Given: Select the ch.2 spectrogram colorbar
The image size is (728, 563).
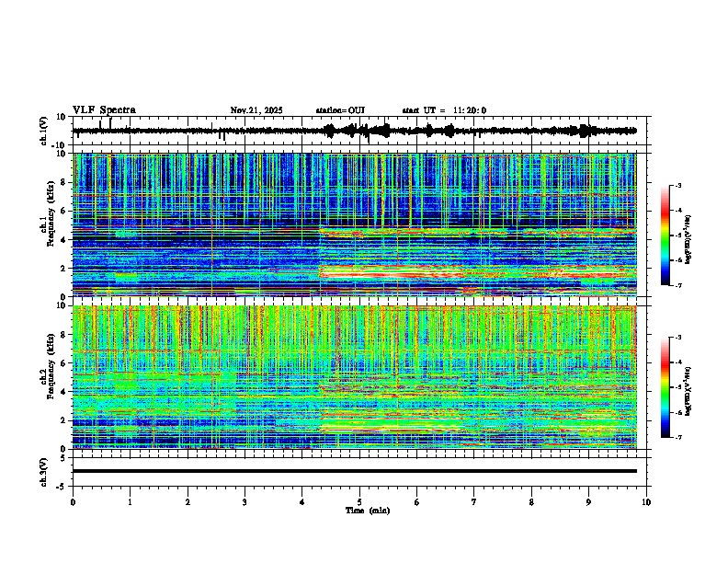Looking at the screenshot, I should coord(665,387).
